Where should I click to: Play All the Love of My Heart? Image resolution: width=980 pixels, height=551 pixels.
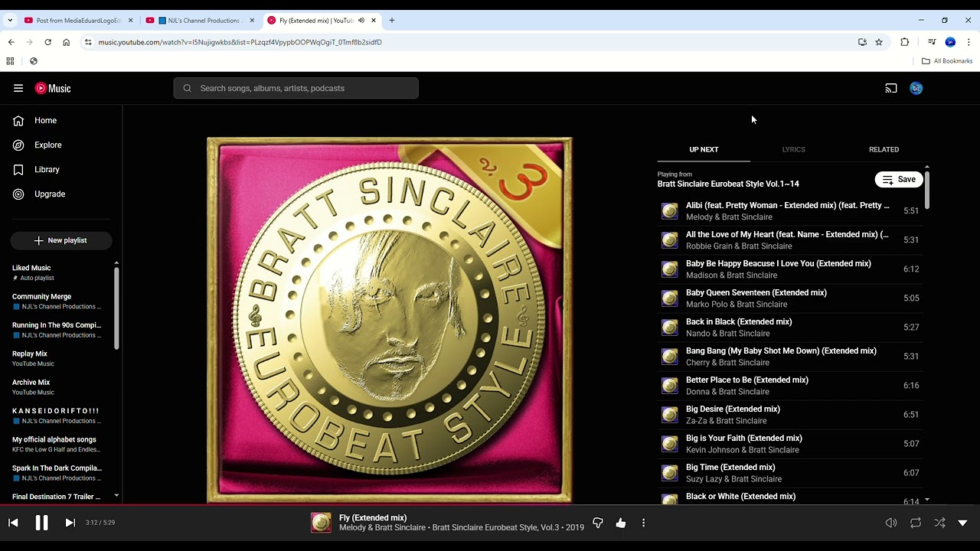[x=790, y=240]
